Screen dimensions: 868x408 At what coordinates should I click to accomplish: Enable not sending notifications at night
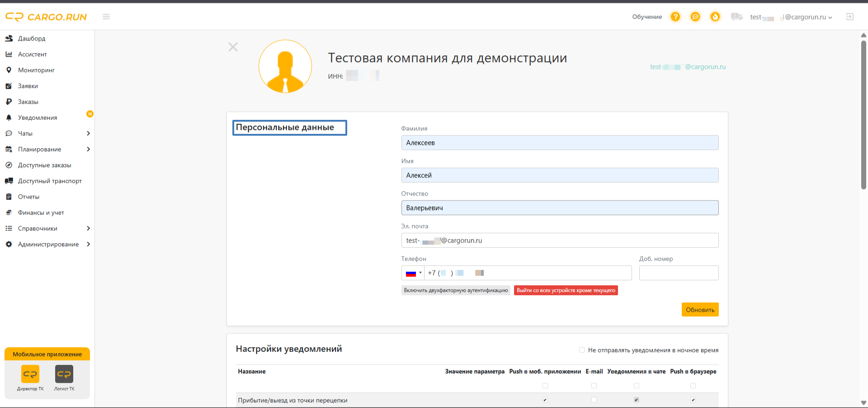click(582, 350)
